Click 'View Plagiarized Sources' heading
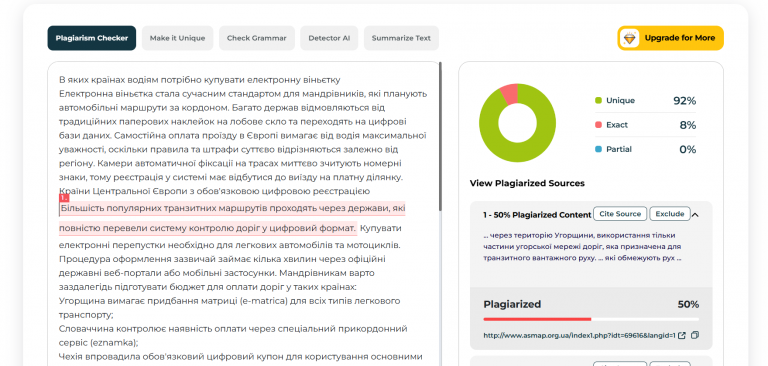 tap(527, 183)
